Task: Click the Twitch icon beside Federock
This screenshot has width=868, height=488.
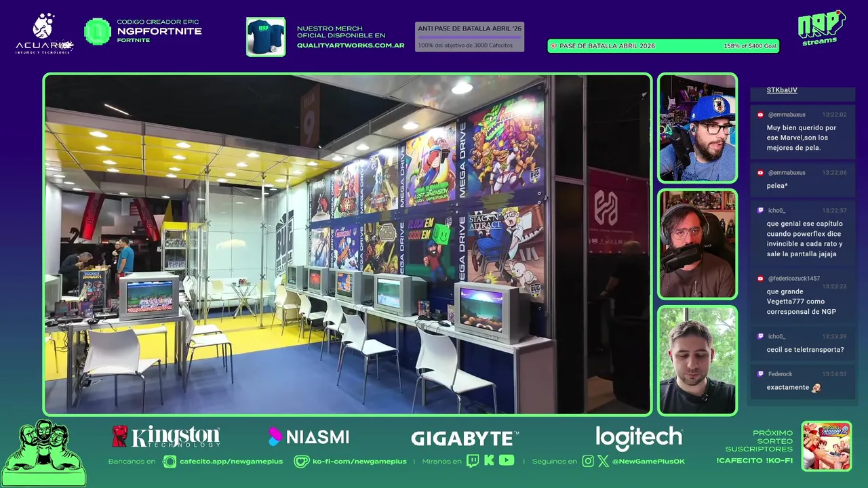Action: [x=761, y=374]
